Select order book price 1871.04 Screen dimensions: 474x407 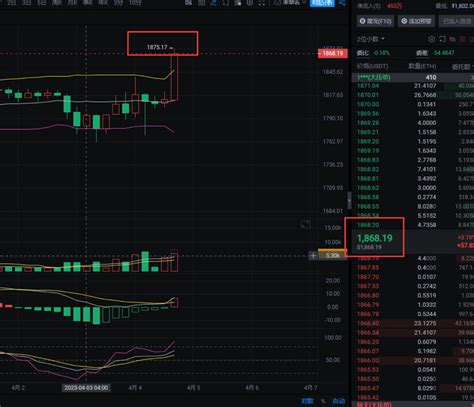coord(368,86)
